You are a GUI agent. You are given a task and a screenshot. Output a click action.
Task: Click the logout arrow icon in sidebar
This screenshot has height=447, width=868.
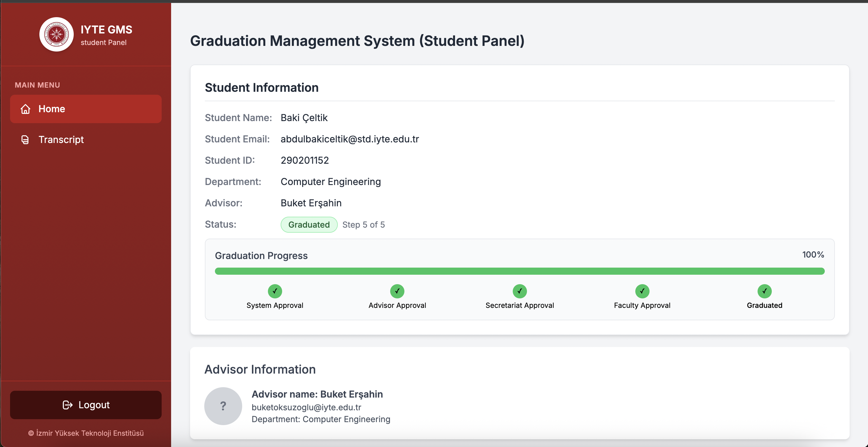pos(68,405)
